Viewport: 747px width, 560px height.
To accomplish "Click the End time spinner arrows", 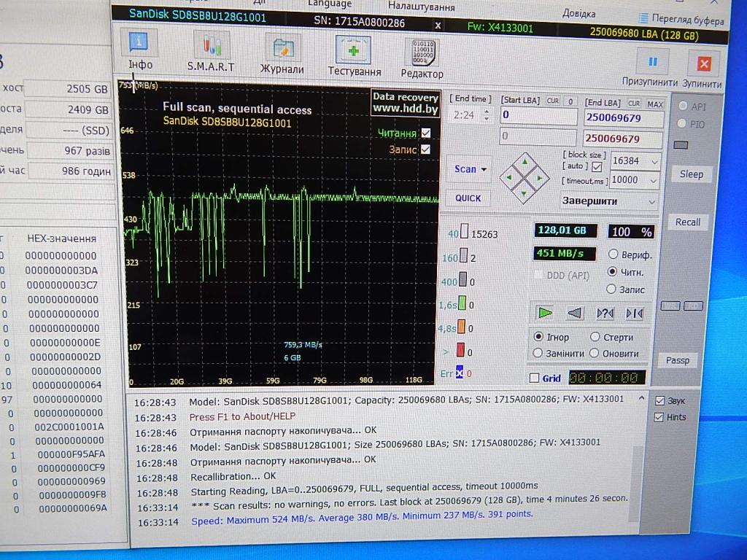I will click(487, 114).
